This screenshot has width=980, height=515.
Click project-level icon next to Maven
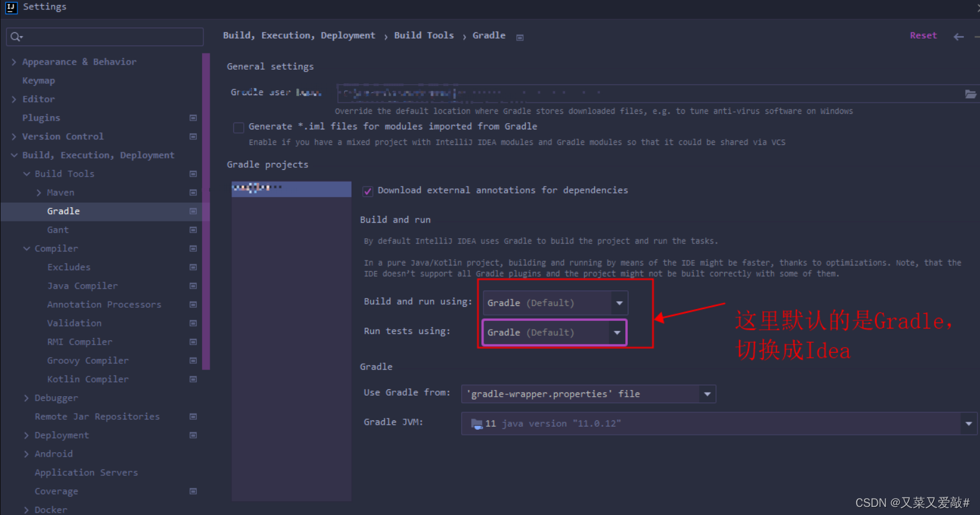point(193,192)
